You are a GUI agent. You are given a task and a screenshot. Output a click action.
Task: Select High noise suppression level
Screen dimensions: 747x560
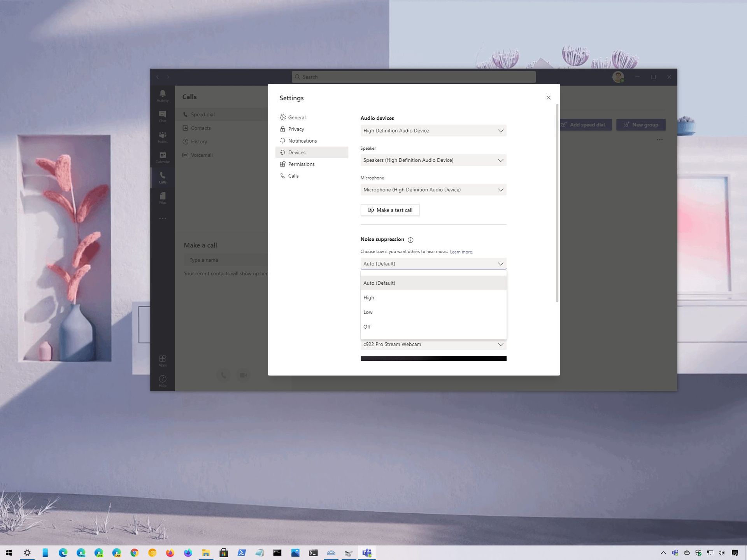click(x=368, y=297)
